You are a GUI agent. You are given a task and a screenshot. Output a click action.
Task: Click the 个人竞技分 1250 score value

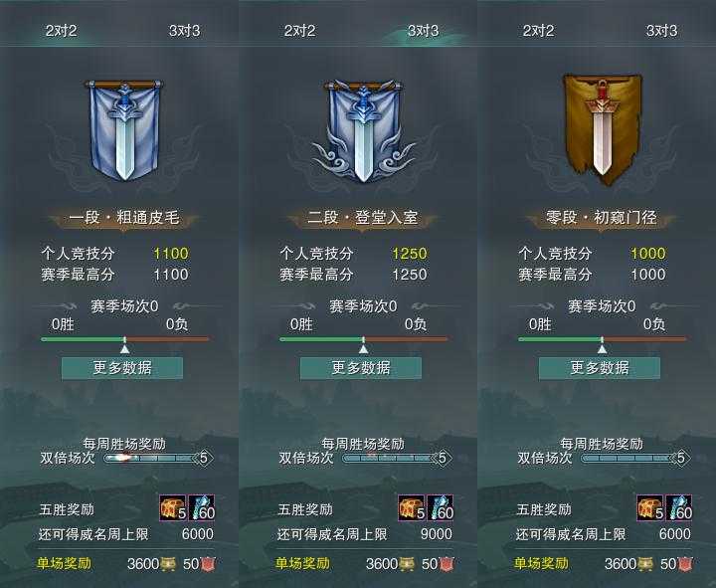(x=410, y=254)
